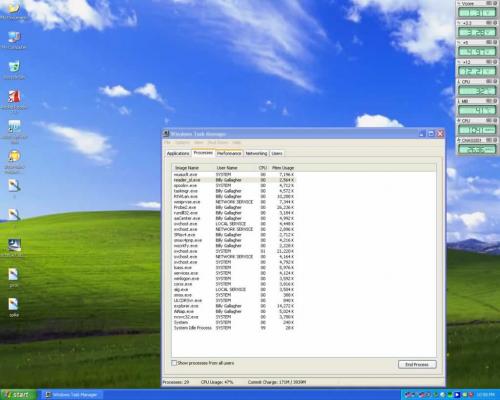Open the Adobe Reader desktop shortcut

pos(14,100)
